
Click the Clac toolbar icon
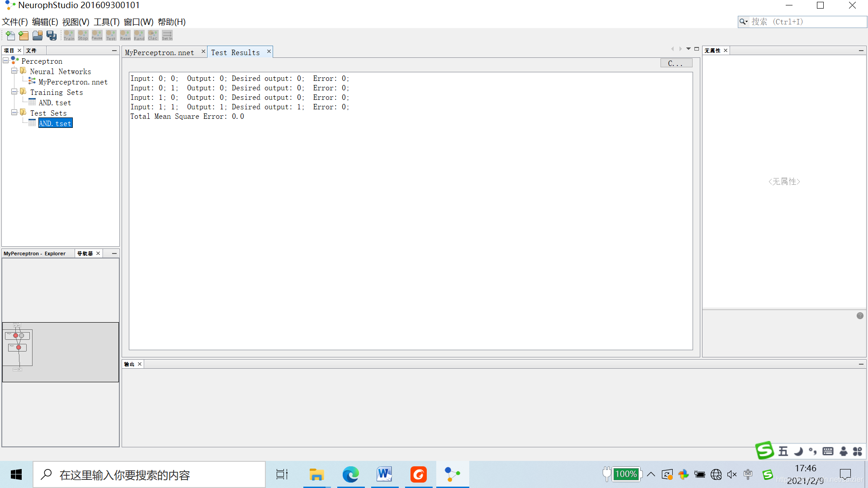pyautogui.click(x=153, y=35)
